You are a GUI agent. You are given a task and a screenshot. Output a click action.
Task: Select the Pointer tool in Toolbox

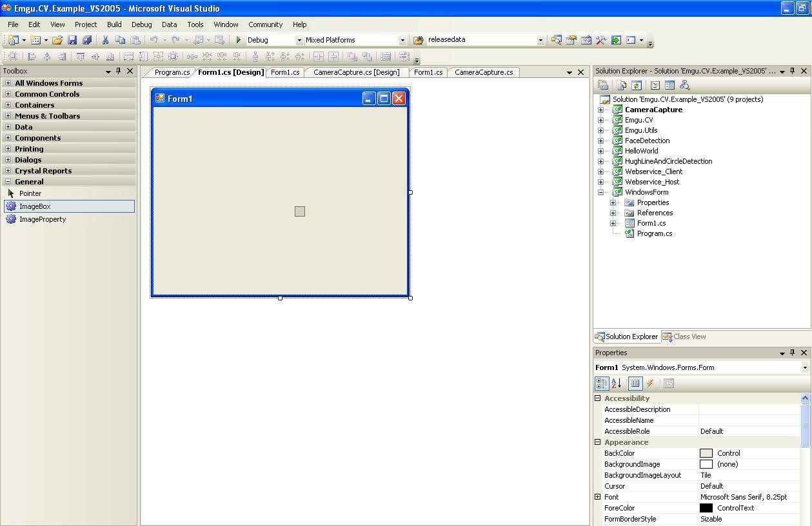coord(30,193)
